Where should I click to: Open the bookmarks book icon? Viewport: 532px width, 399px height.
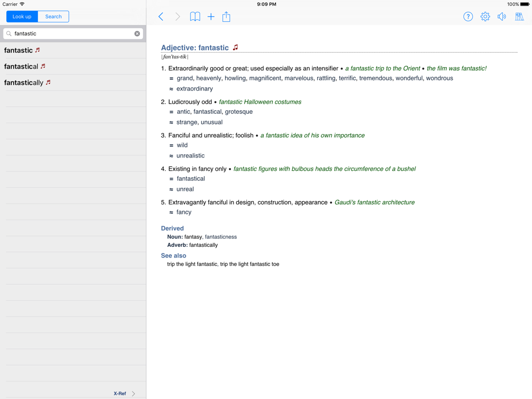(195, 17)
